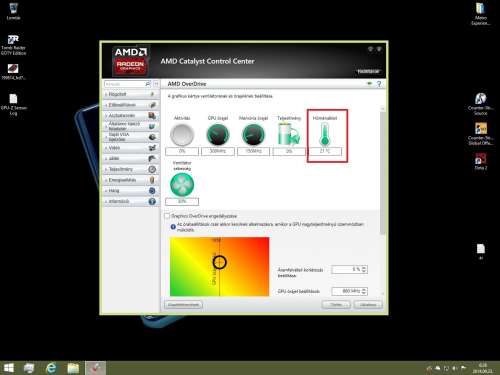Open the Lomtár recycle bin desktop icon

[x=13, y=11]
